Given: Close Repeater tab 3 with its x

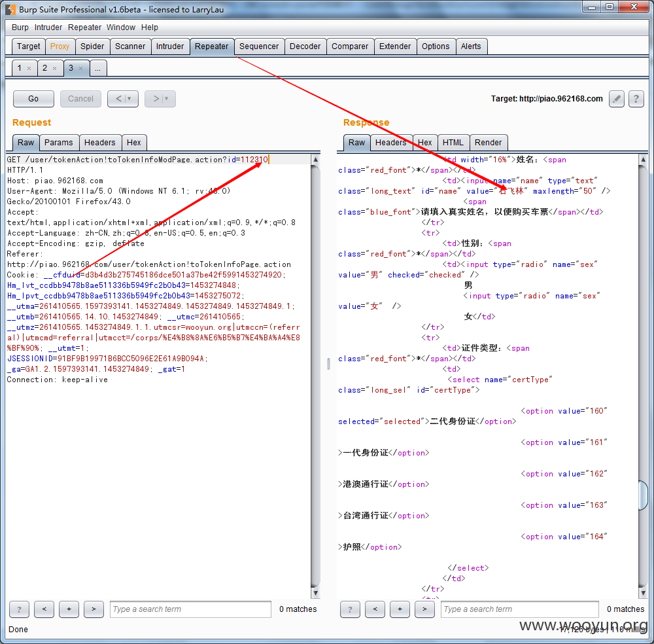Looking at the screenshot, I should 81,69.
